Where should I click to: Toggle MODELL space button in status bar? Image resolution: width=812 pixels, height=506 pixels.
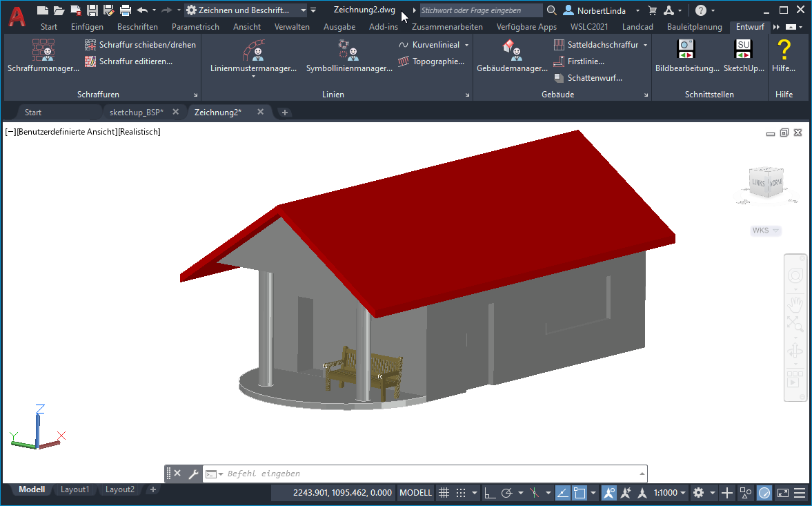click(415, 493)
